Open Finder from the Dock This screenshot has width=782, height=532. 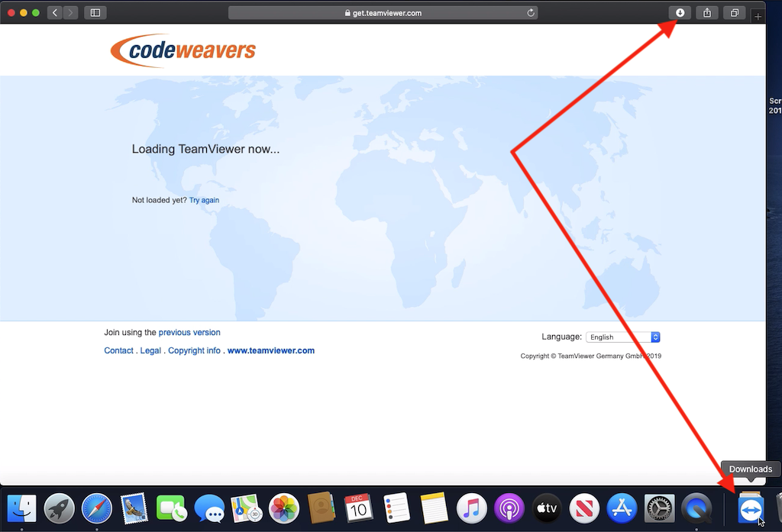pyautogui.click(x=21, y=508)
